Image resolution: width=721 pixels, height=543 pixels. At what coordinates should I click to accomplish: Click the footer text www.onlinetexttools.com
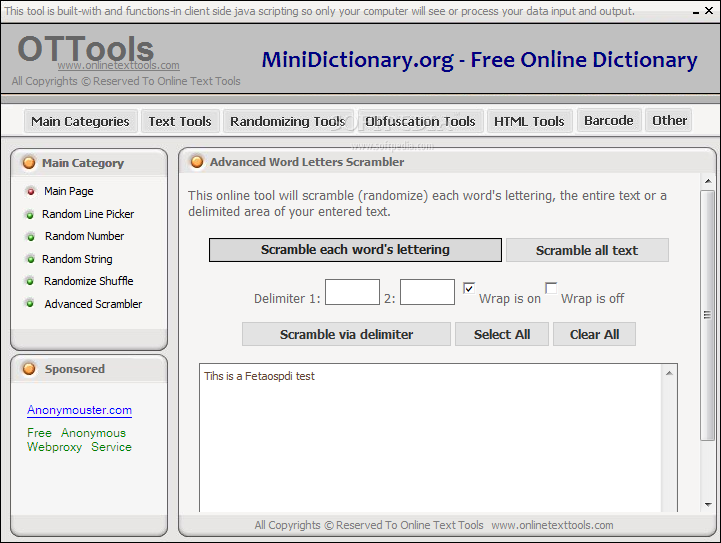pyautogui.click(x=552, y=525)
